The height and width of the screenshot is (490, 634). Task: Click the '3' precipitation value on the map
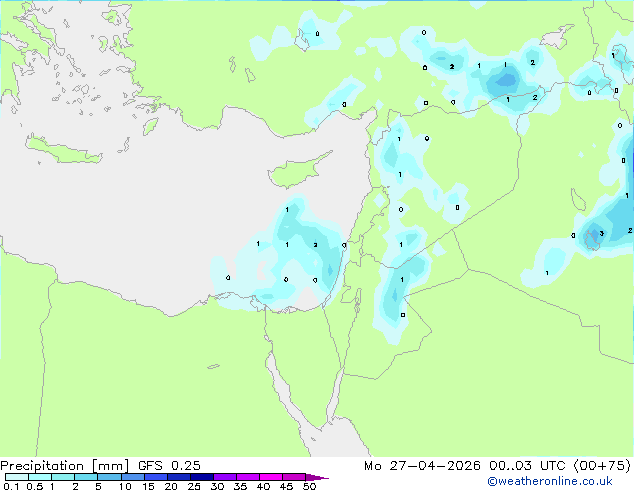click(602, 234)
